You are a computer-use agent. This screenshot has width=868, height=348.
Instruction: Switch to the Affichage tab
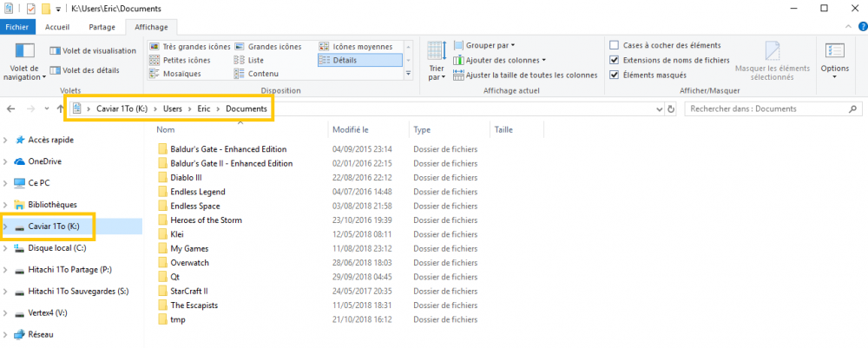[x=151, y=27]
